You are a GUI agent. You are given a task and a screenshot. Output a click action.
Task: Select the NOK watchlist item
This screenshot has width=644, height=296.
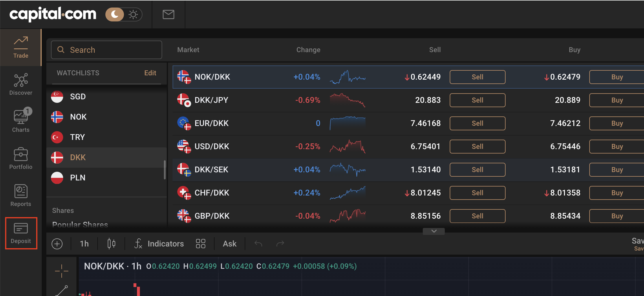[78, 117]
